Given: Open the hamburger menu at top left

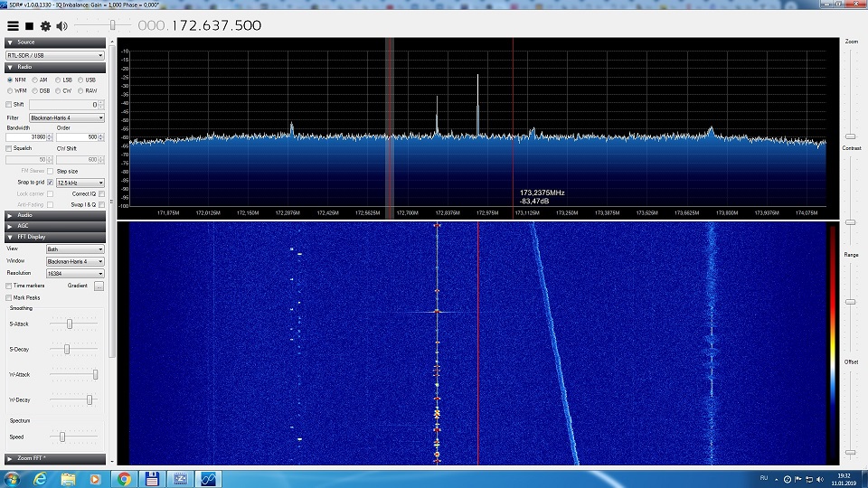Looking at the screenshot, I should tap(13, 26).
